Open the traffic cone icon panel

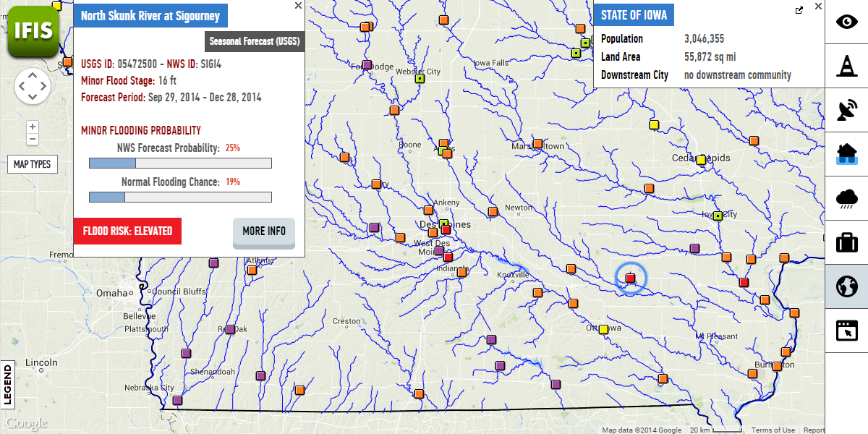(x=846, y=66)
